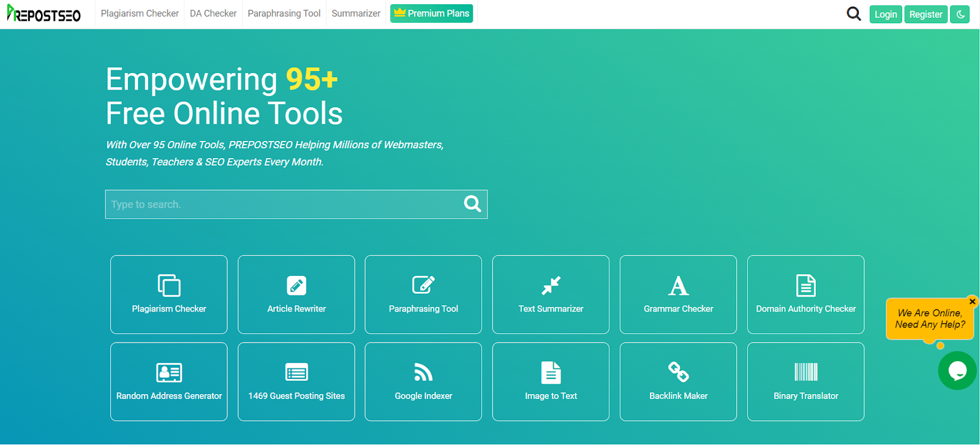Open the 'Grammar Checker' tile label

(x=678, y=309)
